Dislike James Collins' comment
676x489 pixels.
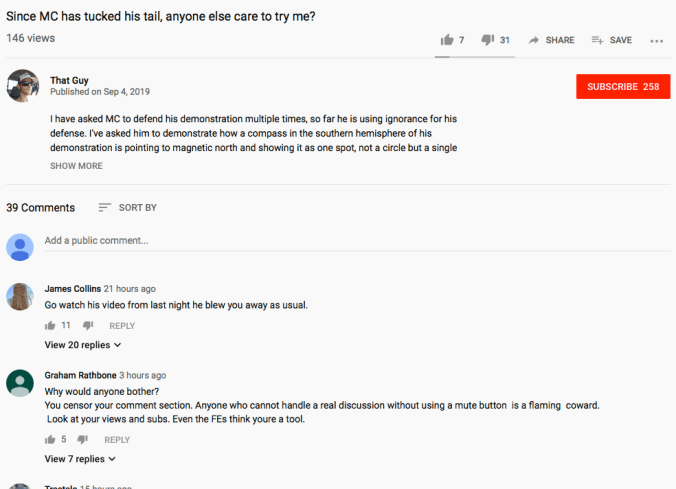coord(87,326)
